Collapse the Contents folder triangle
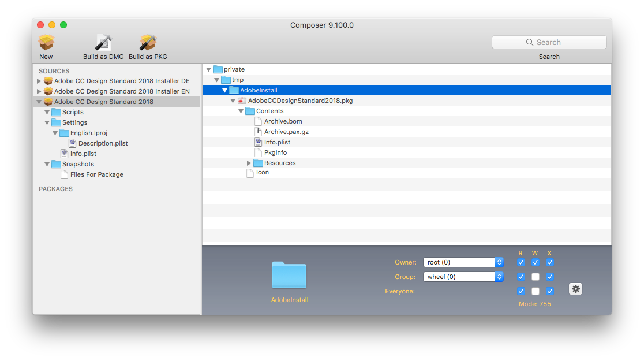The image size is (644, 361). pyautogui.click(x=241, y=111)
